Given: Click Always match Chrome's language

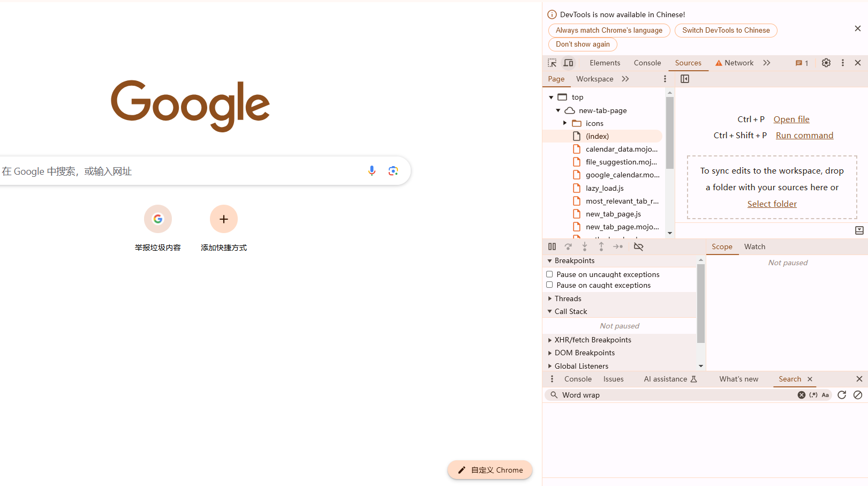Looking at the screenshot, I should [609, 31].
